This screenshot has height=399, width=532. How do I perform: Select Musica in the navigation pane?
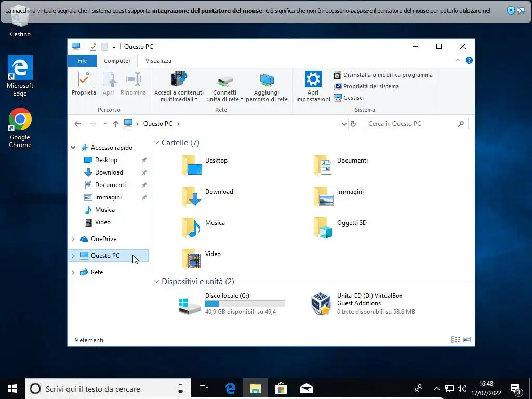click(x=104, y=210)
